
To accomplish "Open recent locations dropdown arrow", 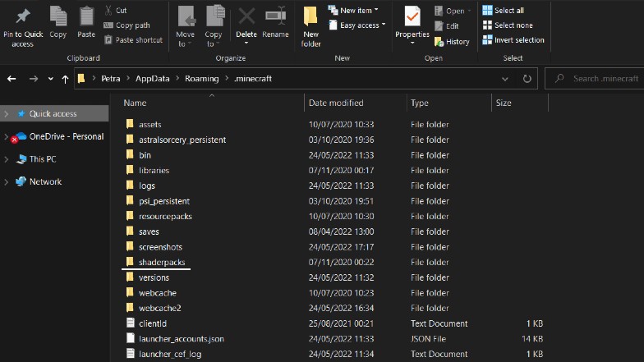I will coord(51,79).
